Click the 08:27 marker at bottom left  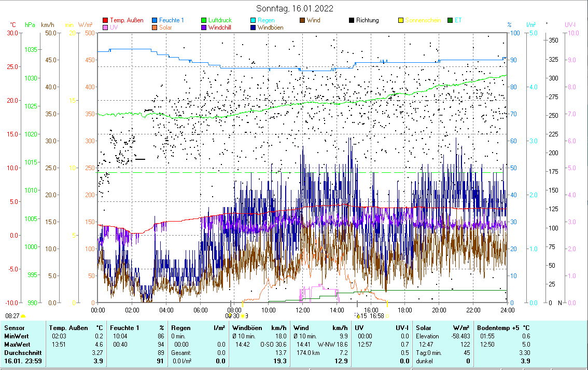[12, 316]
